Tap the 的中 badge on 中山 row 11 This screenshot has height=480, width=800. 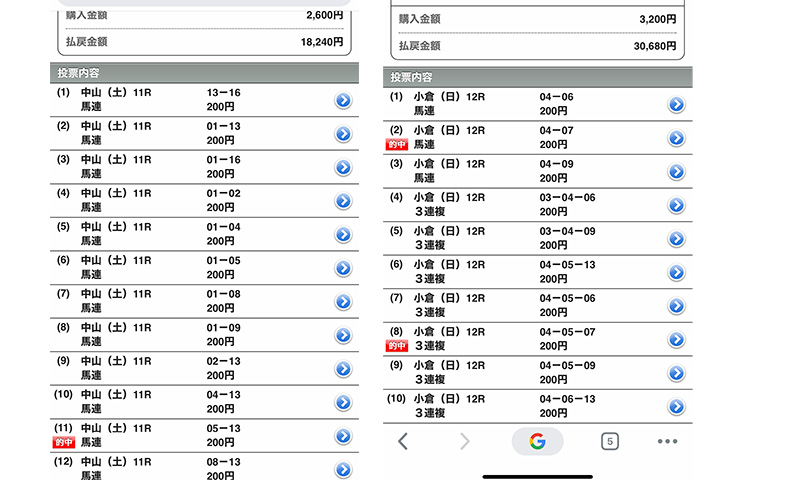pyautogui.click(x=64, y=442)
